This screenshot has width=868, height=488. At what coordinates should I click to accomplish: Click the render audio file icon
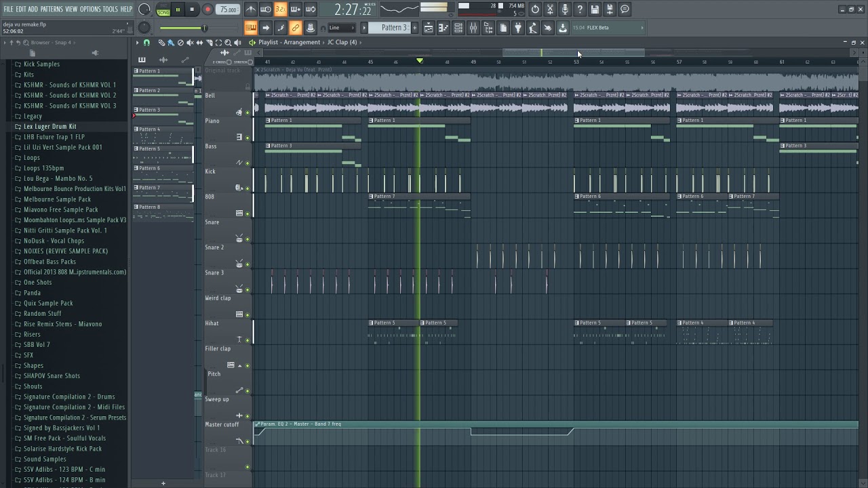pyautogui.click(x=610, y=9)
